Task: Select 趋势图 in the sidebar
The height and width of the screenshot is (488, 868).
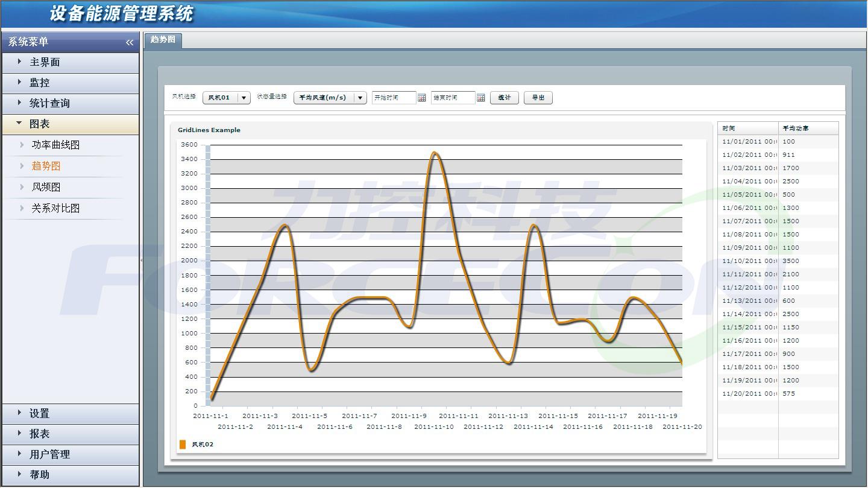Action: (x=46, y=166)
